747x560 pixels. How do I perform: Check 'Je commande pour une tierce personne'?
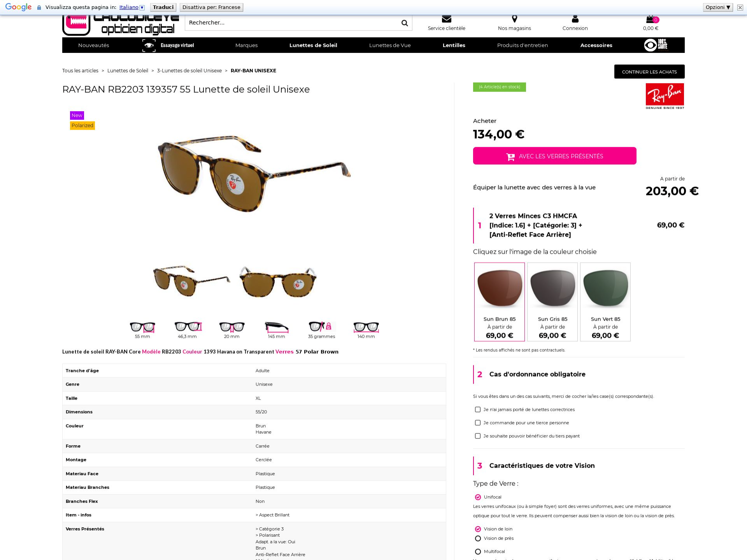coord(478,423)
